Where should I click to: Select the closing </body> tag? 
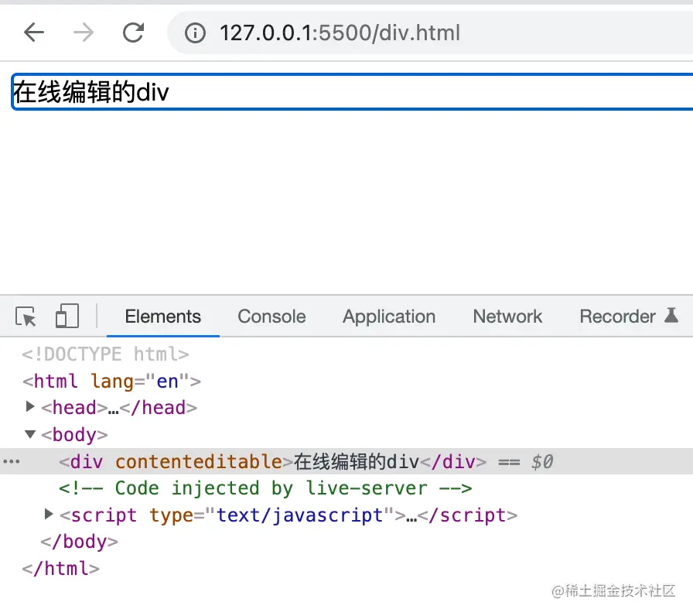79,542
